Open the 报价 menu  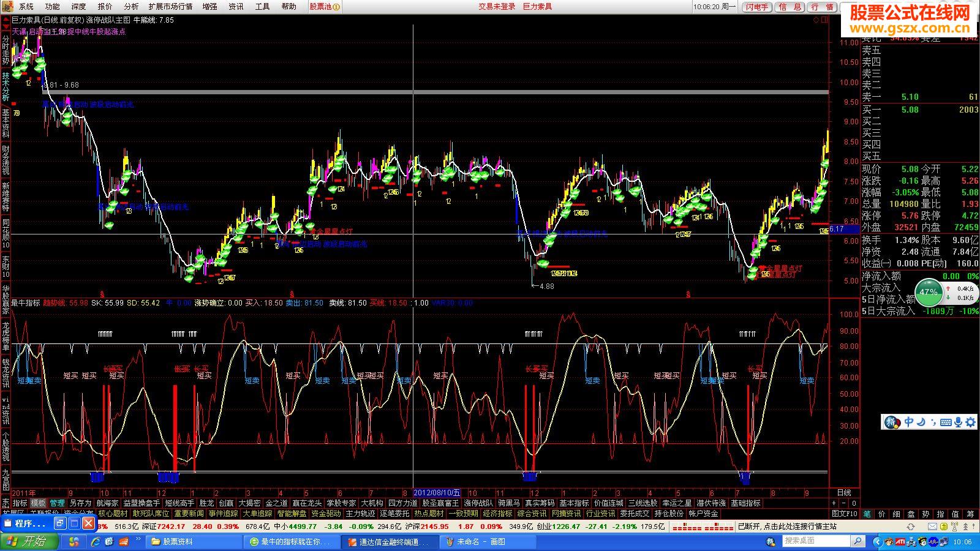(x=105, y=6)
